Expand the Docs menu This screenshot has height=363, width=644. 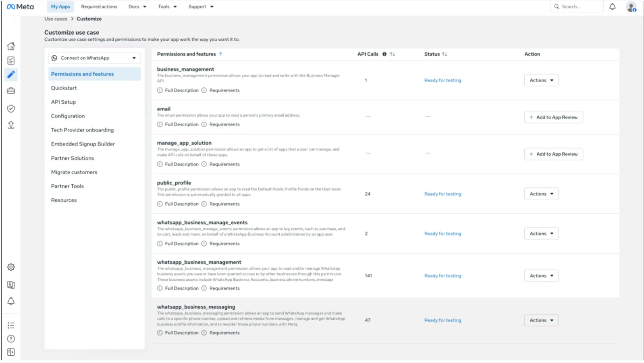tap(137, 6)
